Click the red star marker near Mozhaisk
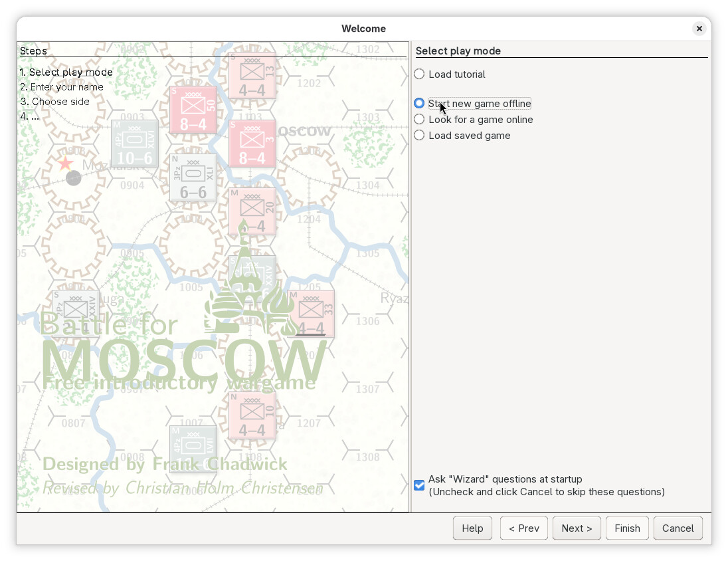The height and width of the screenshot is (561, 728). click(x=65, y=164)
